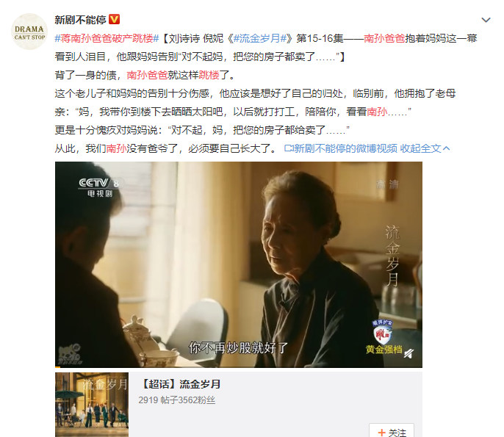This screenshot has height=437, width=504.
Task: Toggle the video mute speaker icon
Action: (408, 353)
